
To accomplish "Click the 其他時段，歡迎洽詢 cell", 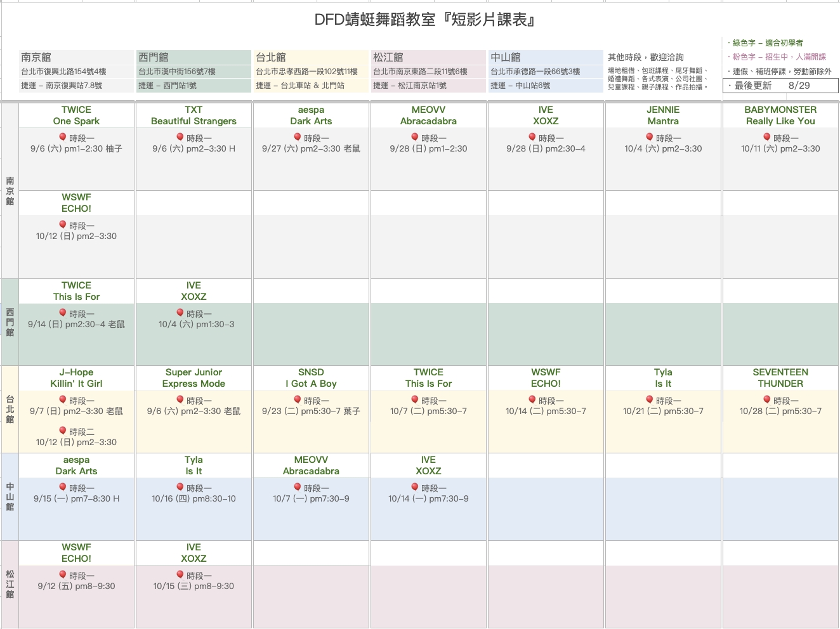I will pyautogui.click(x=646, y=57).
